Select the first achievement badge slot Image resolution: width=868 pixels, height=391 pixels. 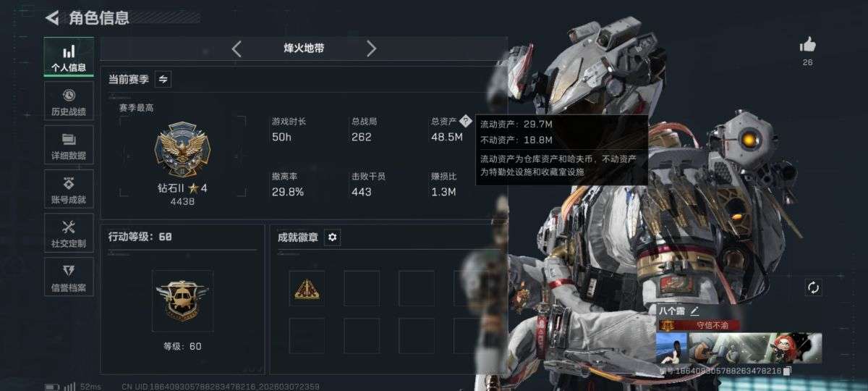[x=307, y=288]
